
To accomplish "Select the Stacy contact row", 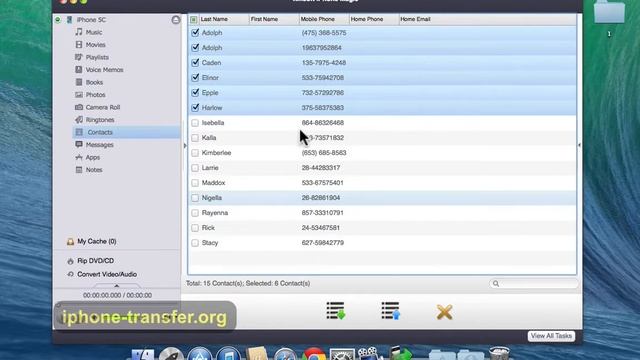I will 382,243.
